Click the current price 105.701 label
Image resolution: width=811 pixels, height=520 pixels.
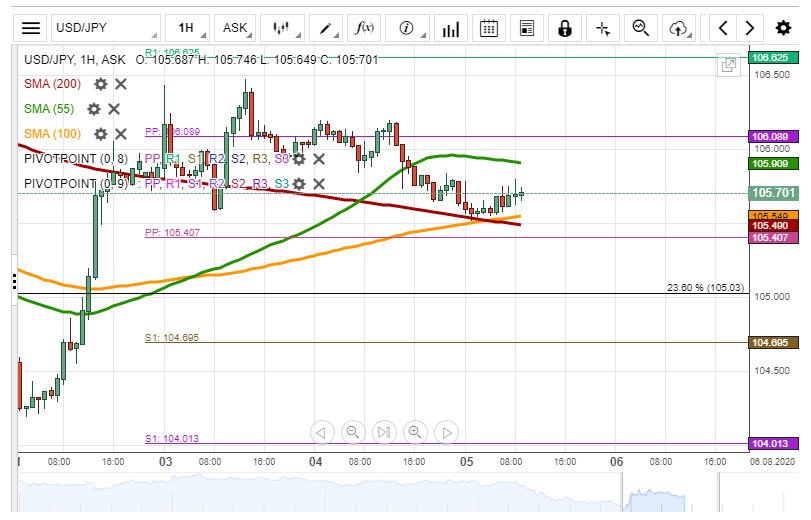pos(773,193)
